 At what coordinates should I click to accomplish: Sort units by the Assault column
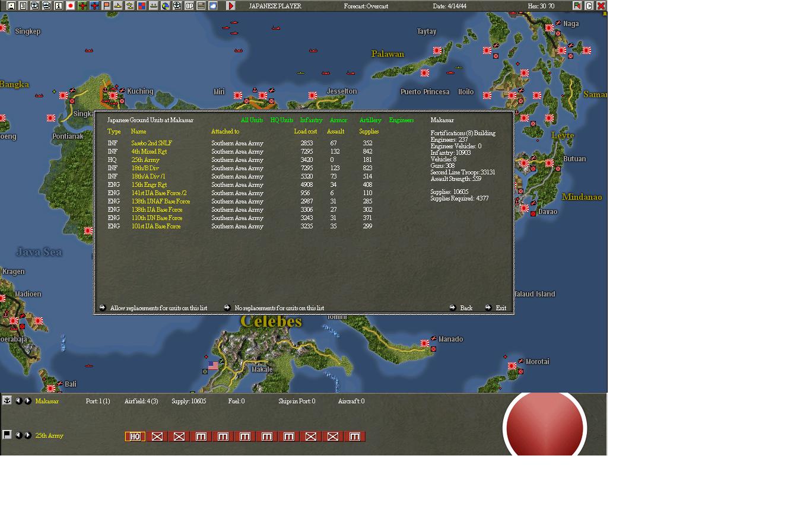tap(335, 132)
